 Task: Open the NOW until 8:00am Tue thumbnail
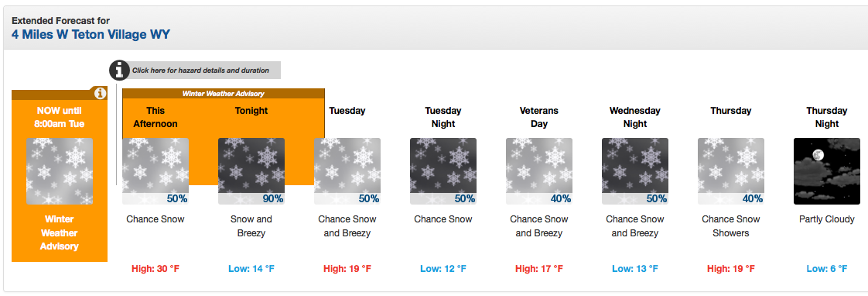[x=60, y=171]
